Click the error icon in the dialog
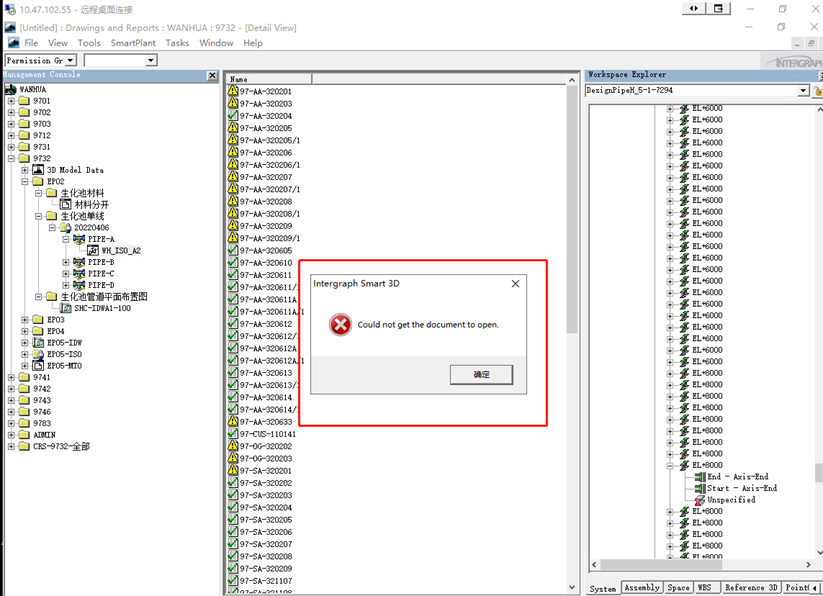This screenshot has width=823, height=596. (x=340, y=325)
